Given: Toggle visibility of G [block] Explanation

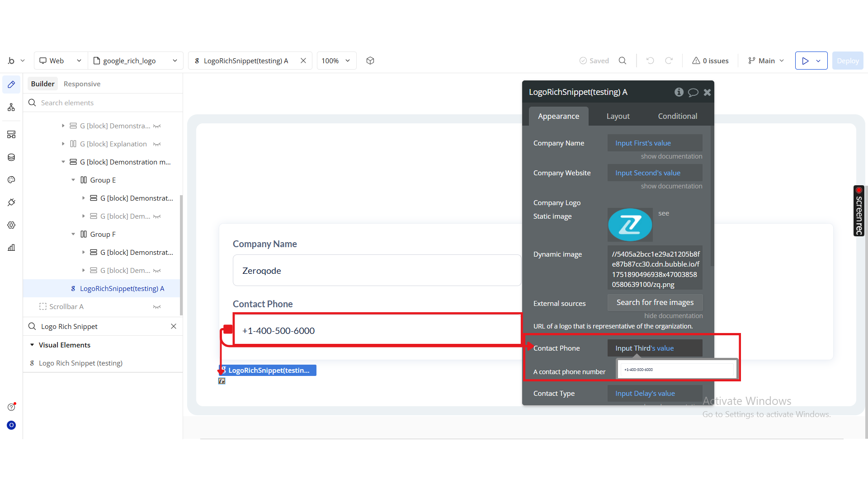Looking at the screenshot, I should point(157,144).
